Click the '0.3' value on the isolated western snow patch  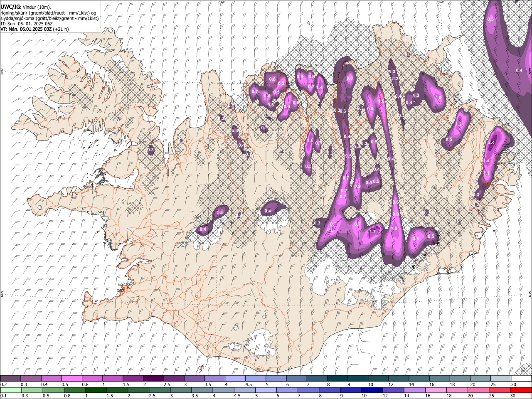(151, 150)
